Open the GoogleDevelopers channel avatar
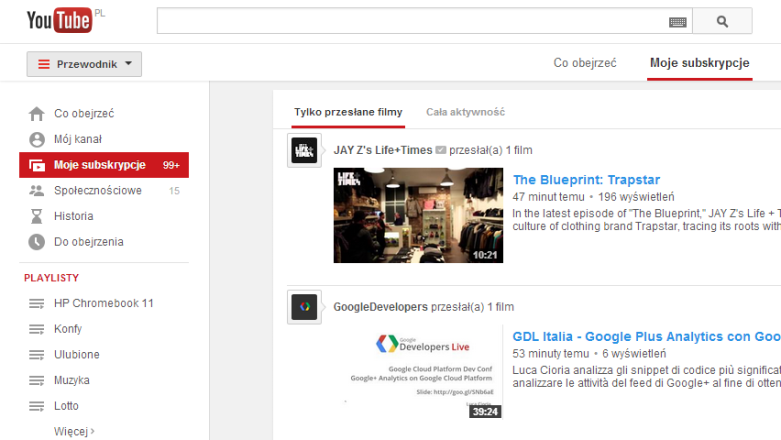The image size is (781, 440). click(304, 307)
